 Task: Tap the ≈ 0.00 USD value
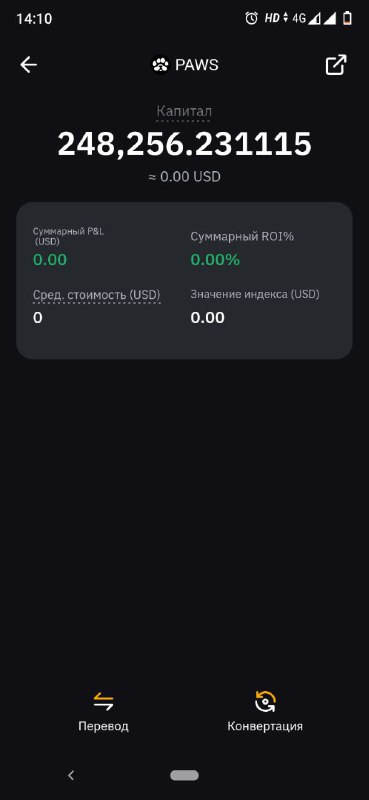point(184,177)
